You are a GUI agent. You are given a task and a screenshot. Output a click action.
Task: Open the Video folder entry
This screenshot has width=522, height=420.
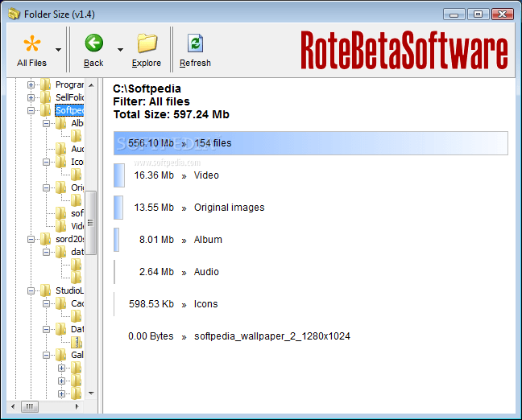206,175
